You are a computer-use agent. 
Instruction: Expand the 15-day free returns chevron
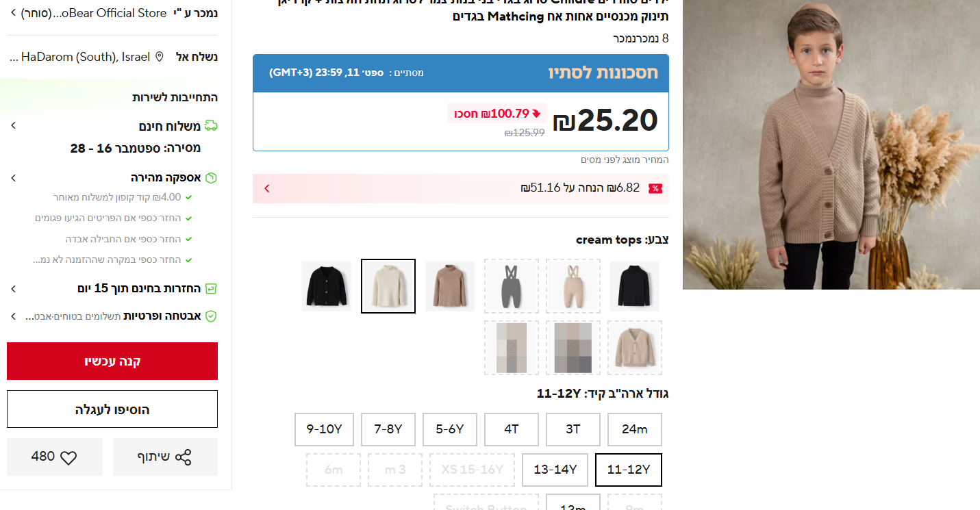coord(13,289)
